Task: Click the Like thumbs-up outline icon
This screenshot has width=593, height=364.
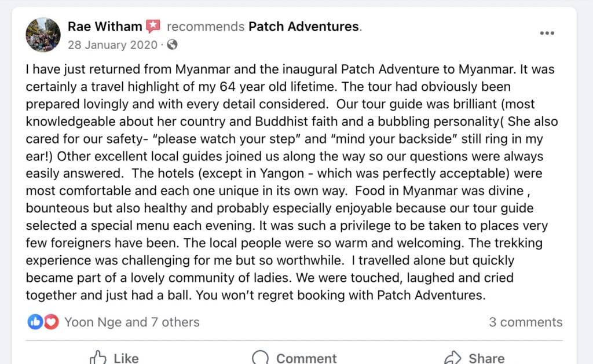Action: (98, 358)
